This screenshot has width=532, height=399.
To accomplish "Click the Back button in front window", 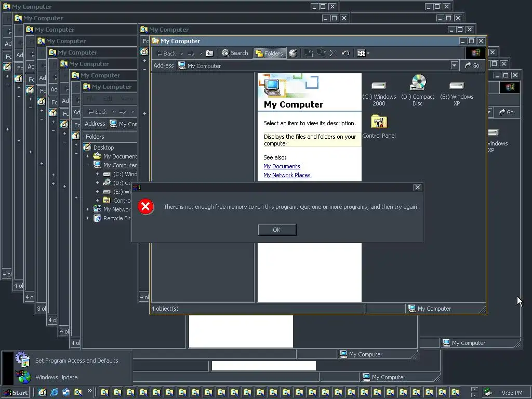I will (x=167, y=54).
